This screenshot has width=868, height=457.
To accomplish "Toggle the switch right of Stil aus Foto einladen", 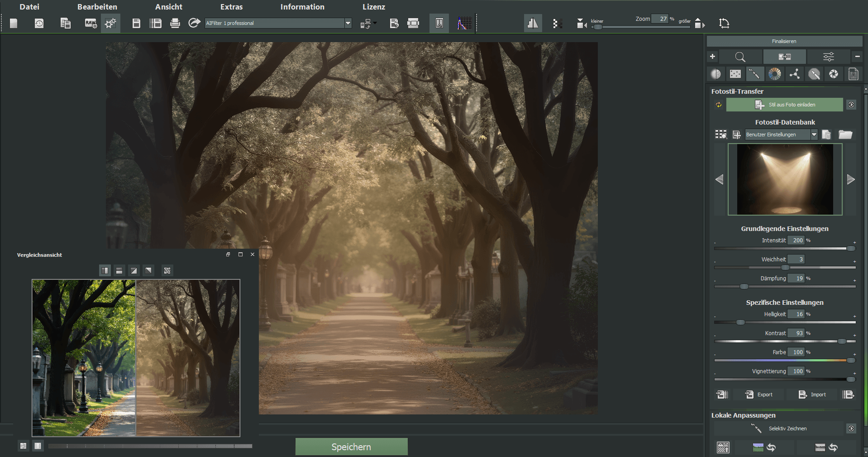I will 851,105.
